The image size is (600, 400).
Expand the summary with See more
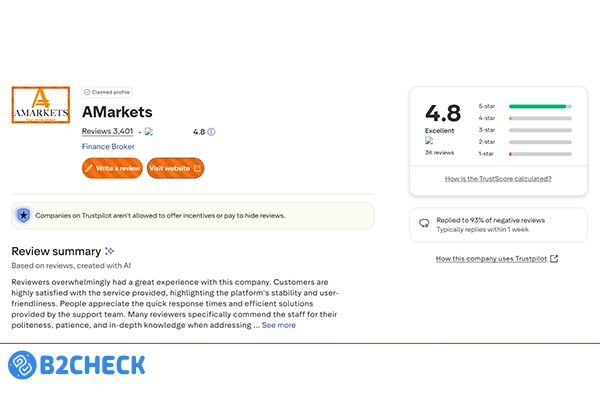click(x=279, y=324)
